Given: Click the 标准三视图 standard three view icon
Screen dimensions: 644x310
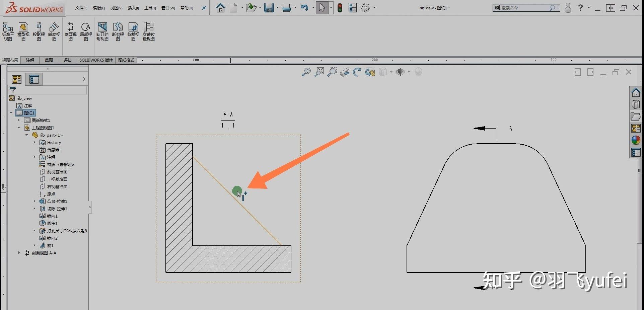Looking at the screenshot, I should pyautogui.click(x=8, y=32).
